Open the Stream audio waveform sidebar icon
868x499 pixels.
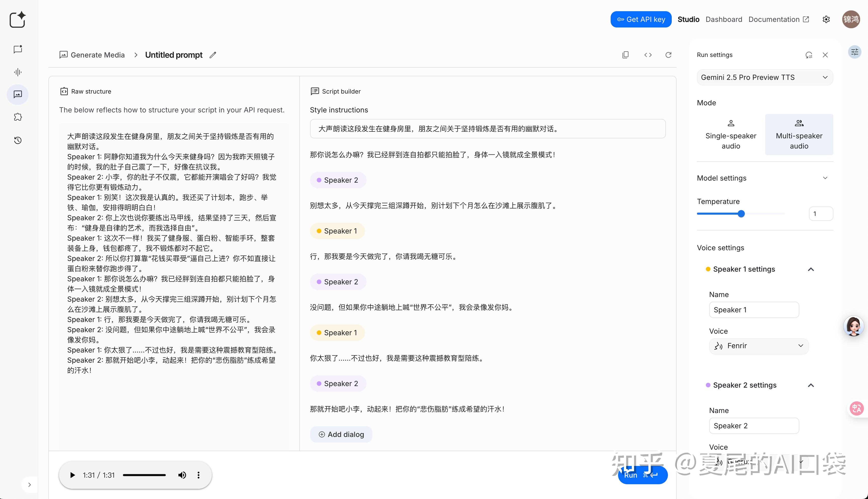[x=18, y=72]
